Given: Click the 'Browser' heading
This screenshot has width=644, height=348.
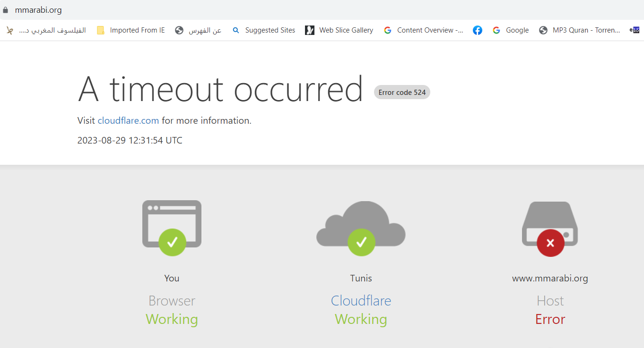Looking at the screenshot, I should 172,301.
